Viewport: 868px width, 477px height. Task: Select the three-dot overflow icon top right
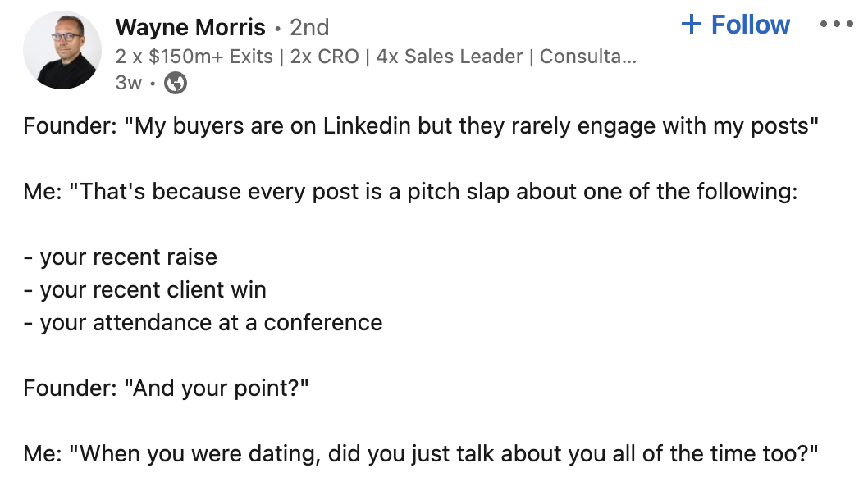pos(837,25)
